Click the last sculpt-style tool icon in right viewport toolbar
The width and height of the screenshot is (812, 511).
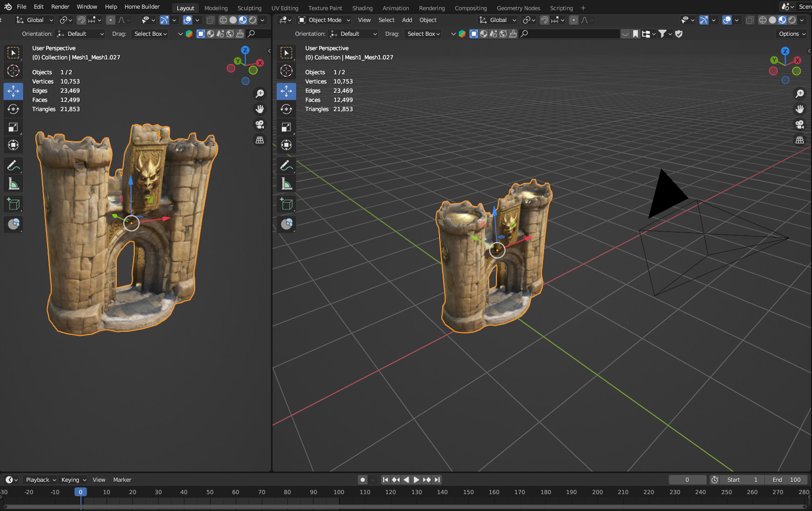[286, 224]
